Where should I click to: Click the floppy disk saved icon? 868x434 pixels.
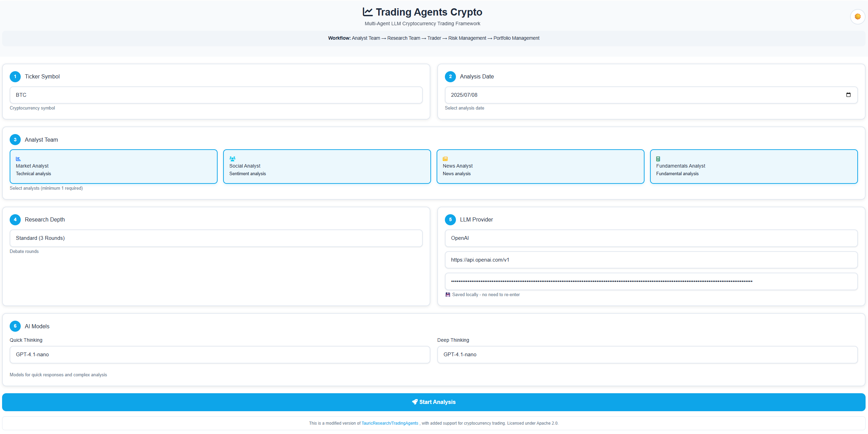(x=448, y=295)
